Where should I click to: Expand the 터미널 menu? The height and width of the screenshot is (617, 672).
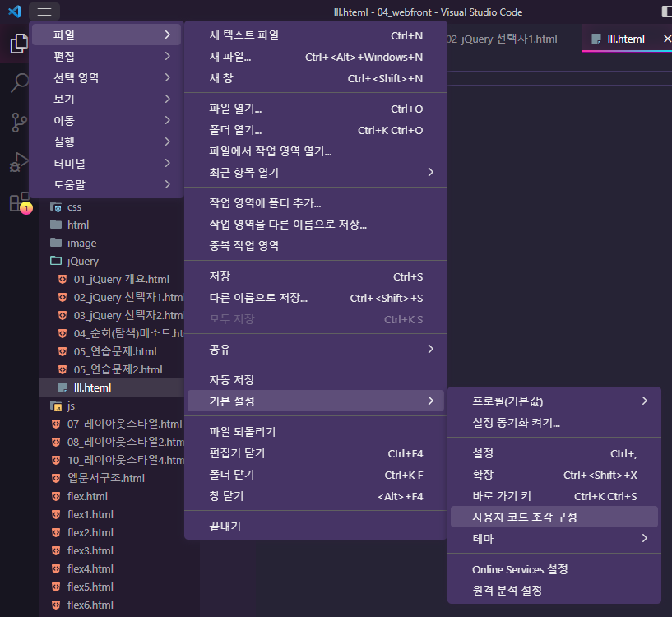pos(106,164)
